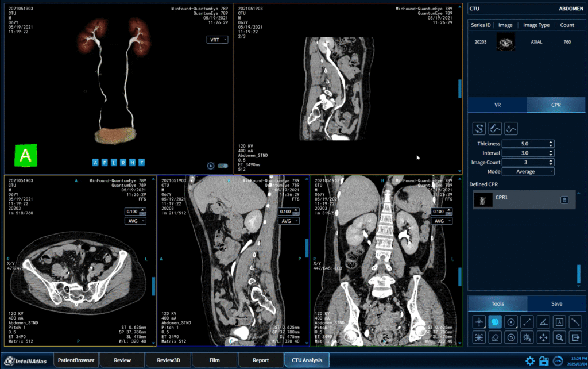Toggle the switch beside the play button
Image resolution: width=588 pixels, height=369 pixels.
point(223,166)
